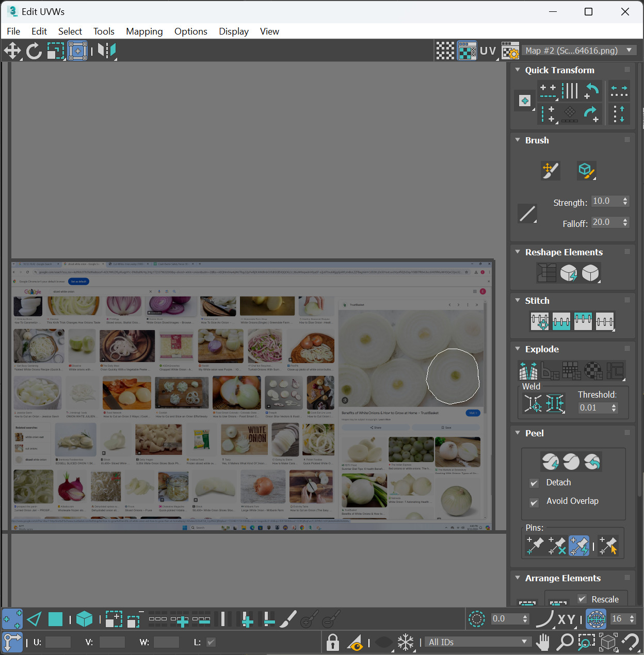The image size is (644, 655).
Task: Open the File menu
Action: pos(13,31)
